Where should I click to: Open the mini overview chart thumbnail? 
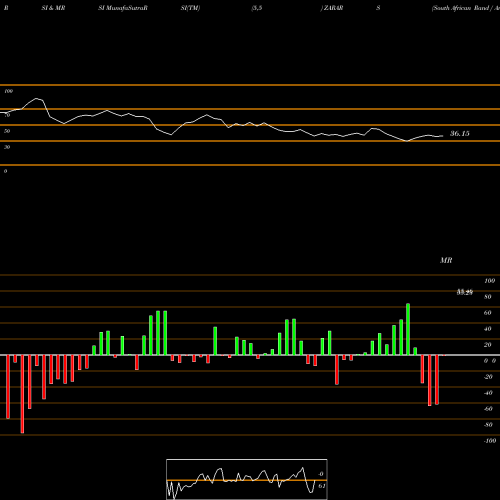click(x=247, y=479)
